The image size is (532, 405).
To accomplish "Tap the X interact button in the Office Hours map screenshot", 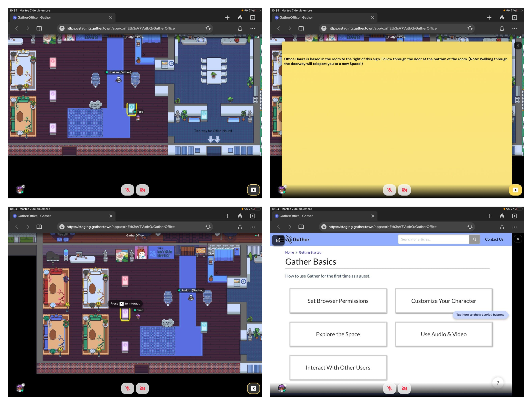I will (253, 190).
